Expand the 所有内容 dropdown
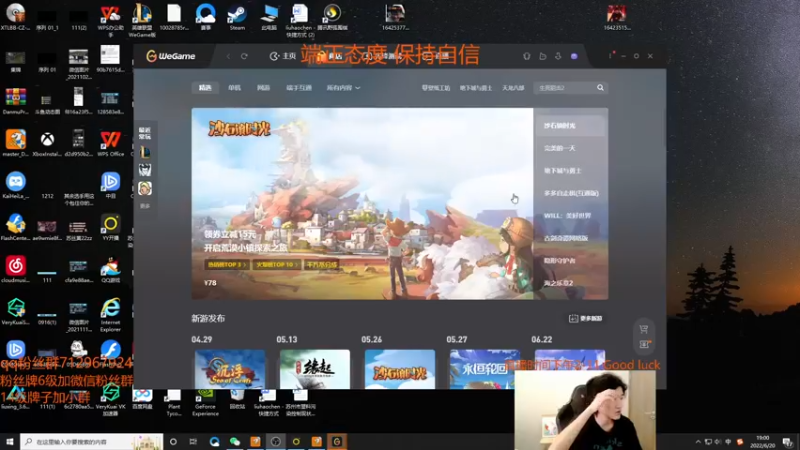The height and width of the screenshot is (450, 800). [343, 88]
